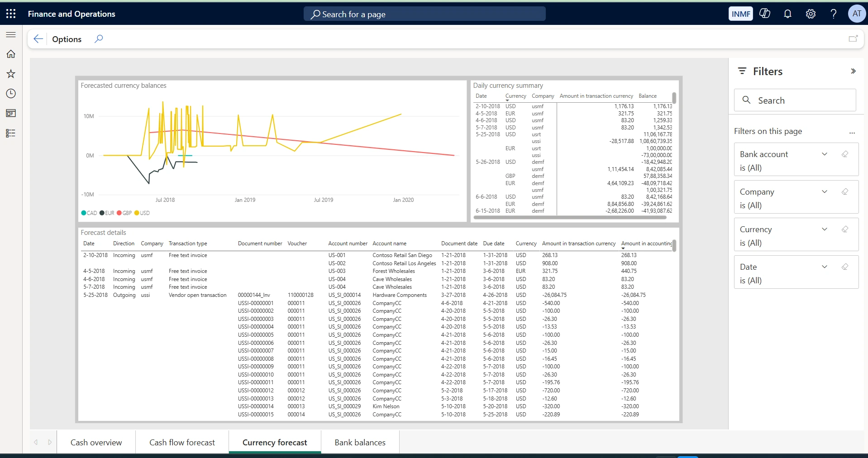
Task: Open Workspaces icon in sidebar
Action: 11,113
